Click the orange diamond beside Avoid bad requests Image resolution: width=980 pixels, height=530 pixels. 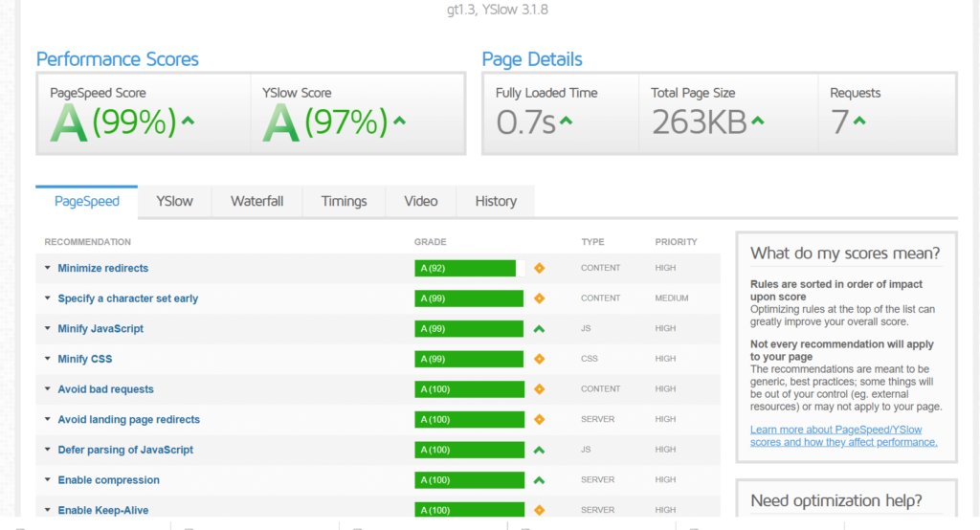tap(540, 389)
